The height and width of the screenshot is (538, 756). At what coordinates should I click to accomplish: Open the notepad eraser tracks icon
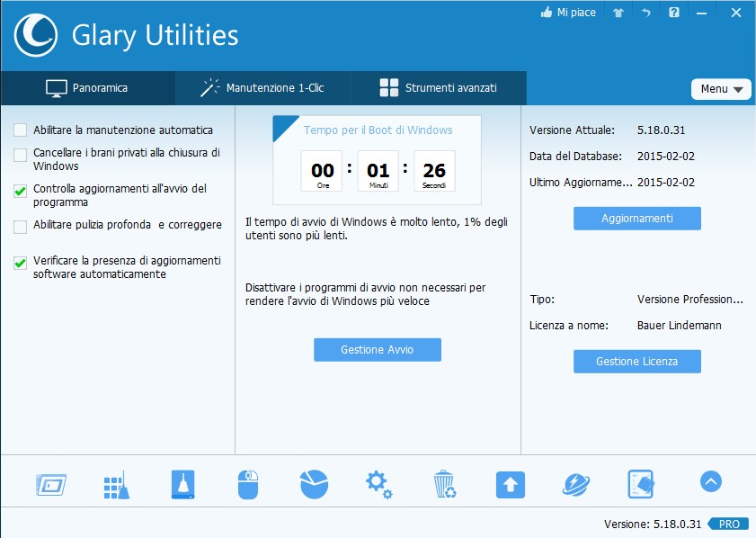click(x=641, y=484)
